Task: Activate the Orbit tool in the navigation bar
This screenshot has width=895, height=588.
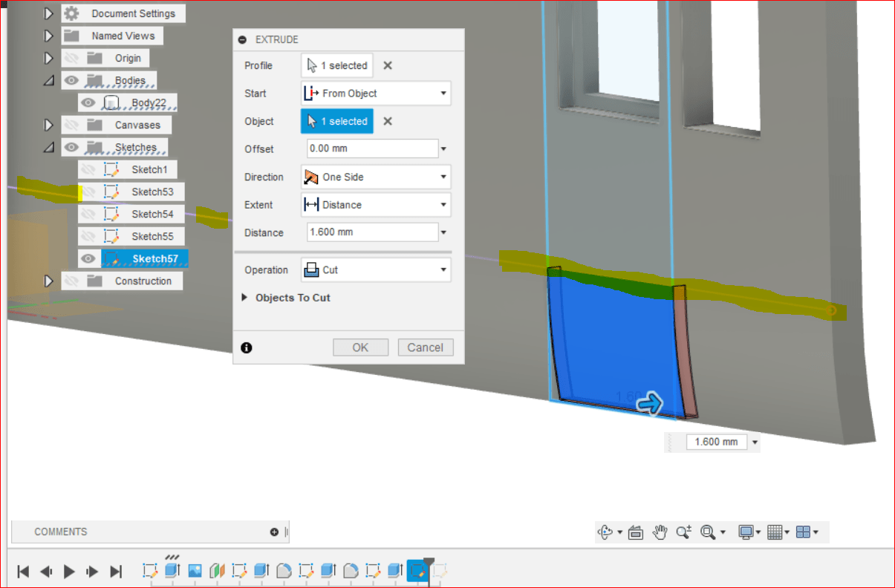Action: pyautogui.click(x=605, y=532)
